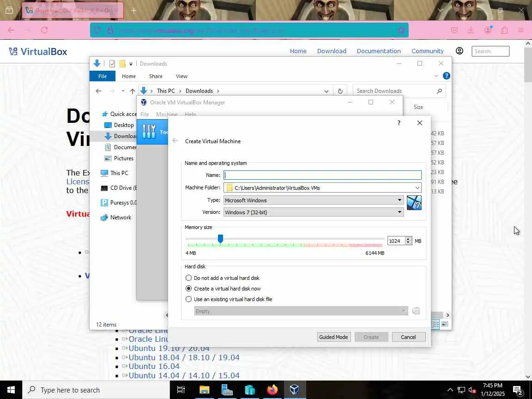Click the Windows 7 OS type icon
The image size is (532, 399).
click(414, 203)
